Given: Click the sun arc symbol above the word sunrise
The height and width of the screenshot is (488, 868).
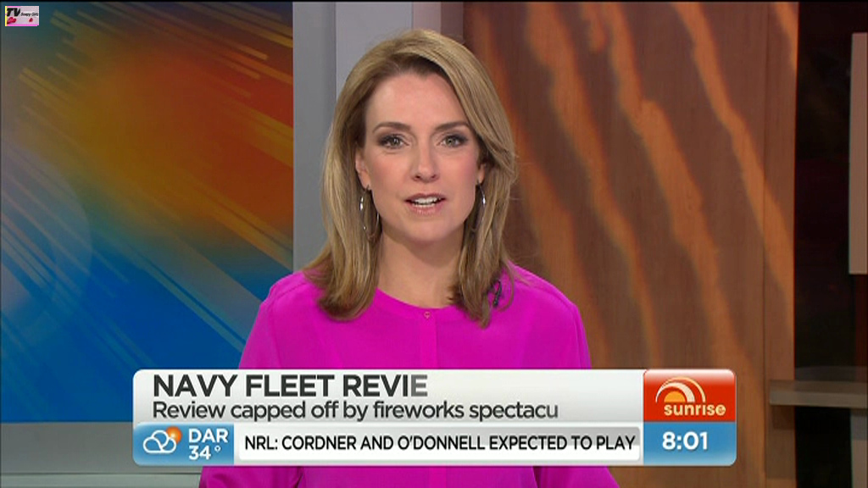Looking at the screenshot, I should [681, 389].
